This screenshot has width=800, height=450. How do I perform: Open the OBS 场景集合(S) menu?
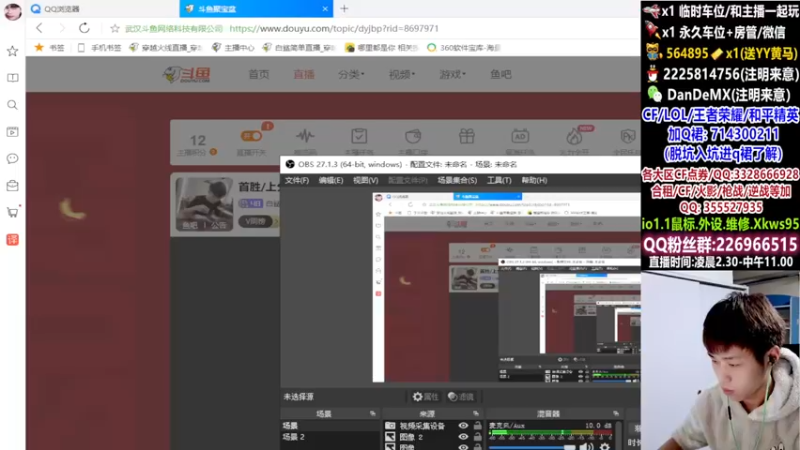tap(457, 180)
